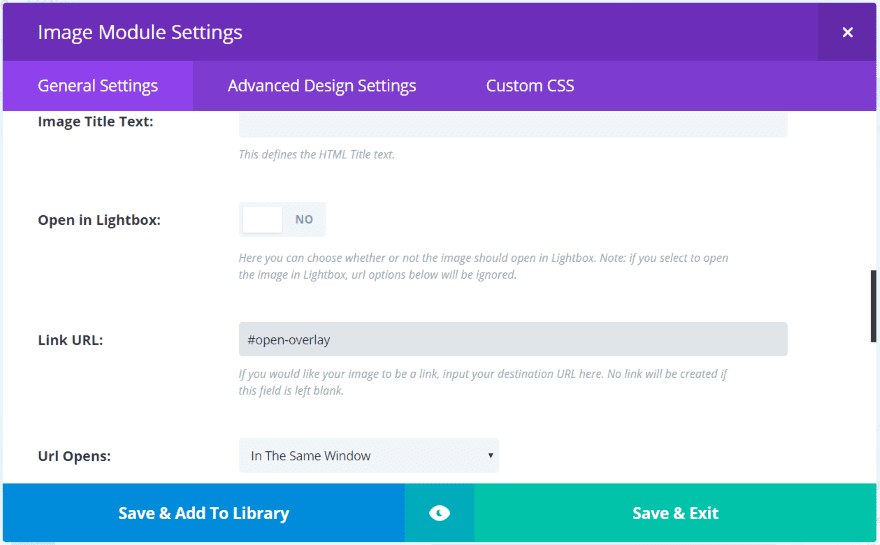Close the Image Module Settings dialog
This screenshot has width=880, height=545.
click(x=847, y=32)
